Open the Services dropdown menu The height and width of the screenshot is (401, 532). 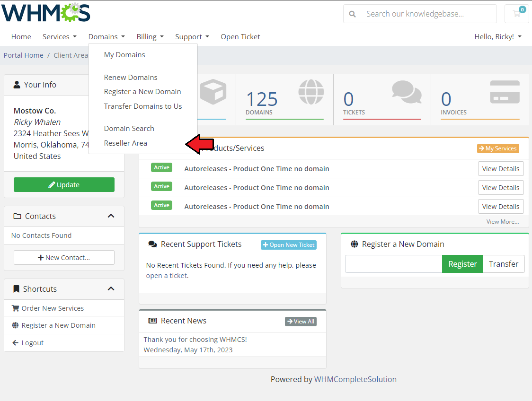coord(59,36)
